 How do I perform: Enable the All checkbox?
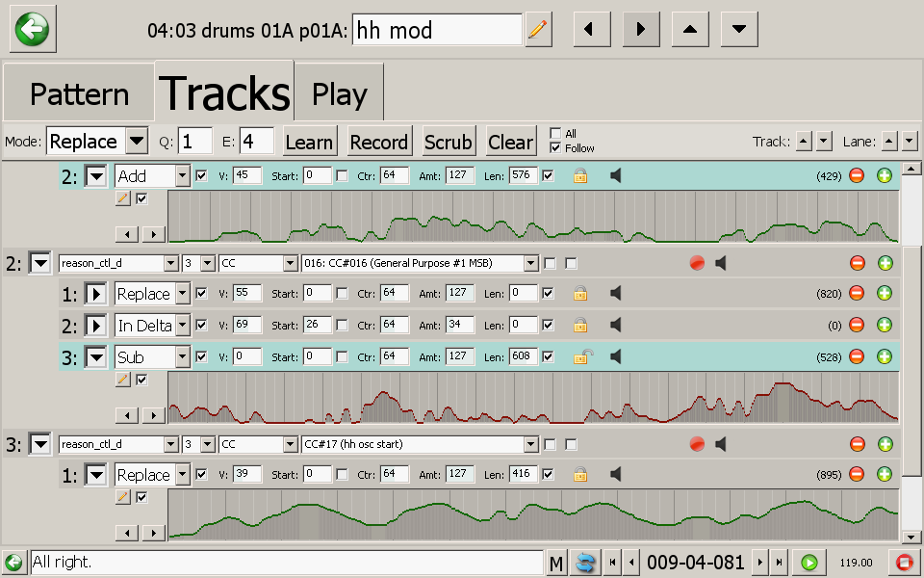point(555,134)
